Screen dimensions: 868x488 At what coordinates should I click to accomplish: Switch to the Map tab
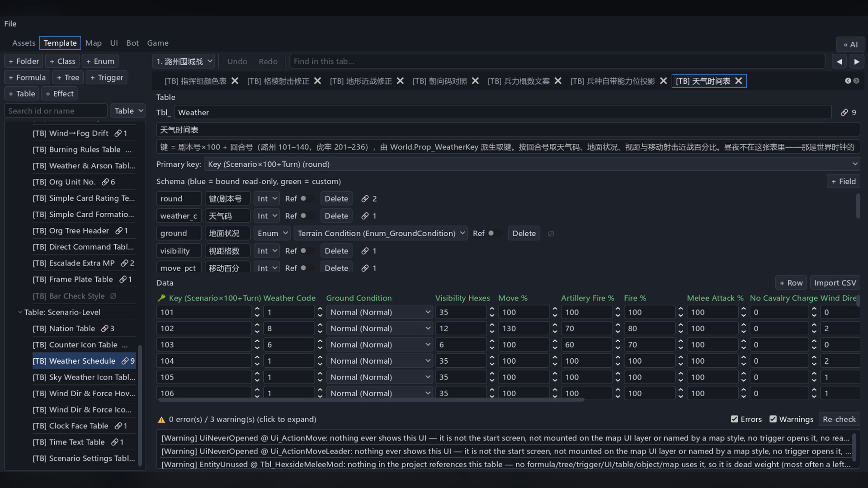click(x=93, y=43)
